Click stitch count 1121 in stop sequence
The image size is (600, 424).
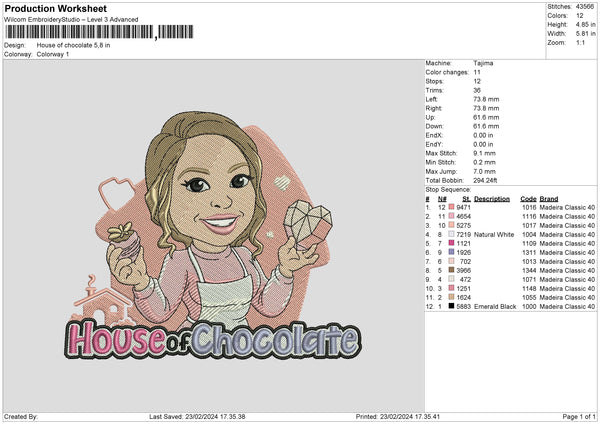(463, 243)
